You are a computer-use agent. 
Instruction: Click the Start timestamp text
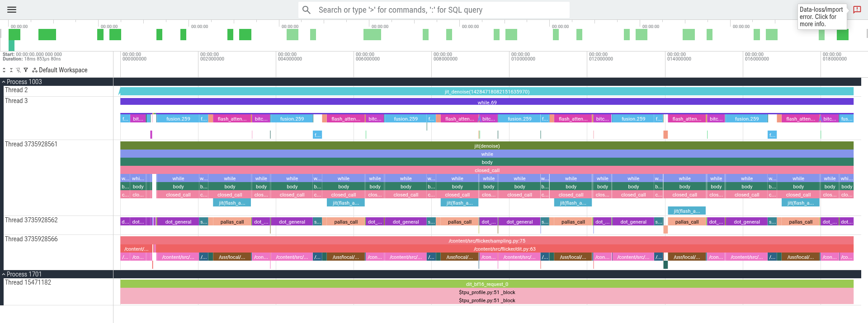pos(32,54)
